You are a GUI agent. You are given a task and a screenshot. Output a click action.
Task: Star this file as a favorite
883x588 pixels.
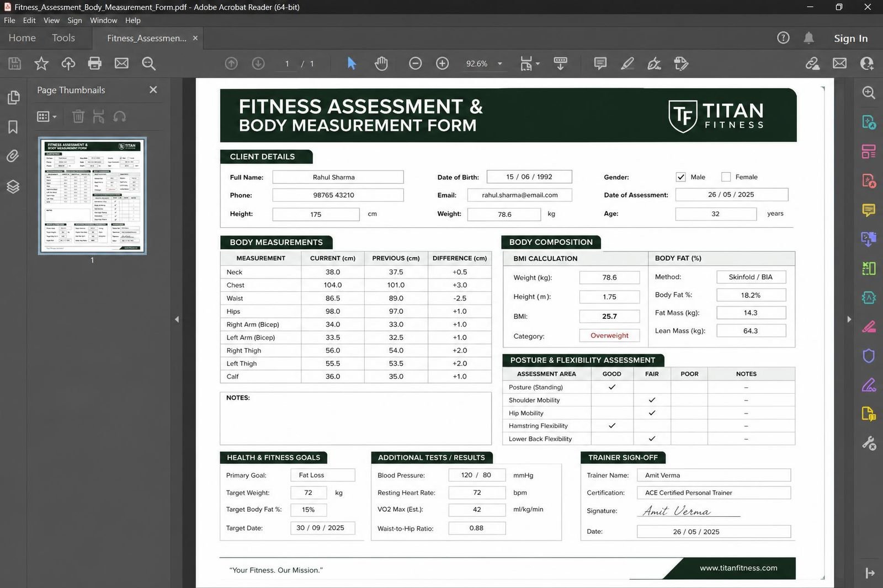pos(41,63)
